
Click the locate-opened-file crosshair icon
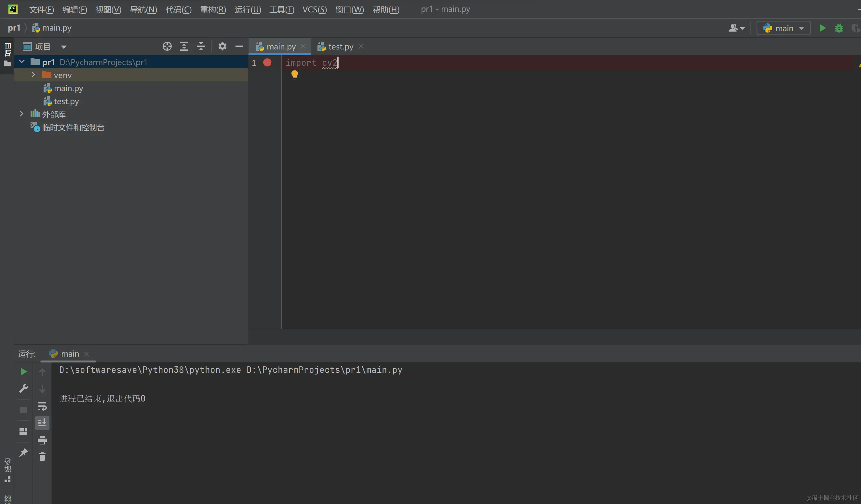click(x=167, y=47)
